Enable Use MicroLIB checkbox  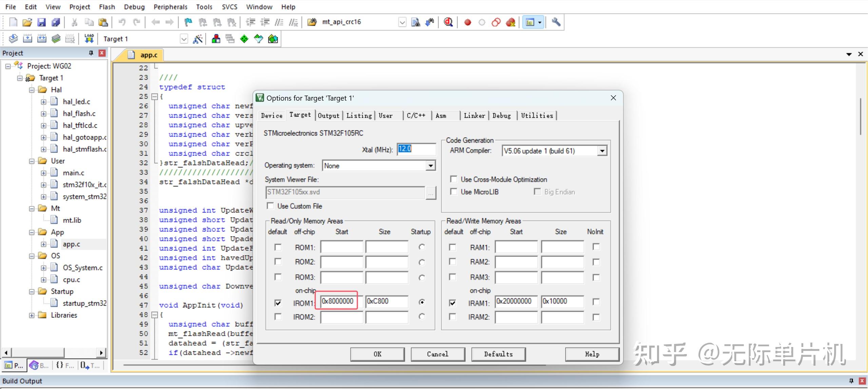point(454,192)
